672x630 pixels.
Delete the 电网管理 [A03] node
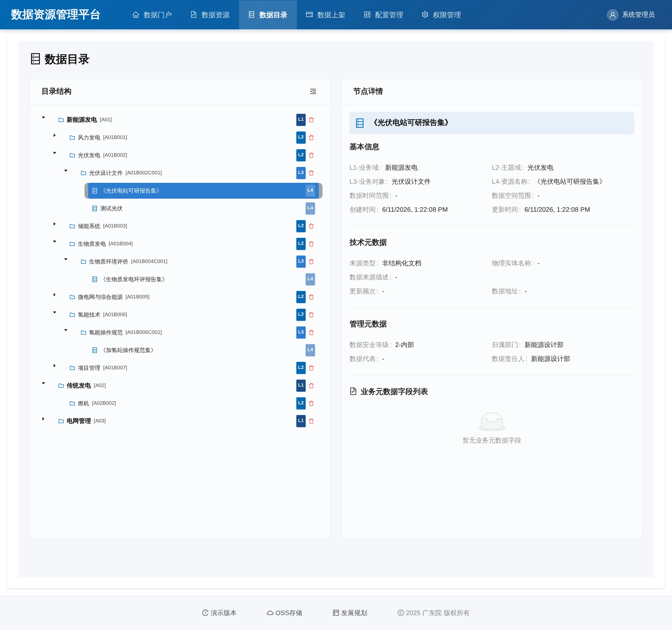point(311,421)
